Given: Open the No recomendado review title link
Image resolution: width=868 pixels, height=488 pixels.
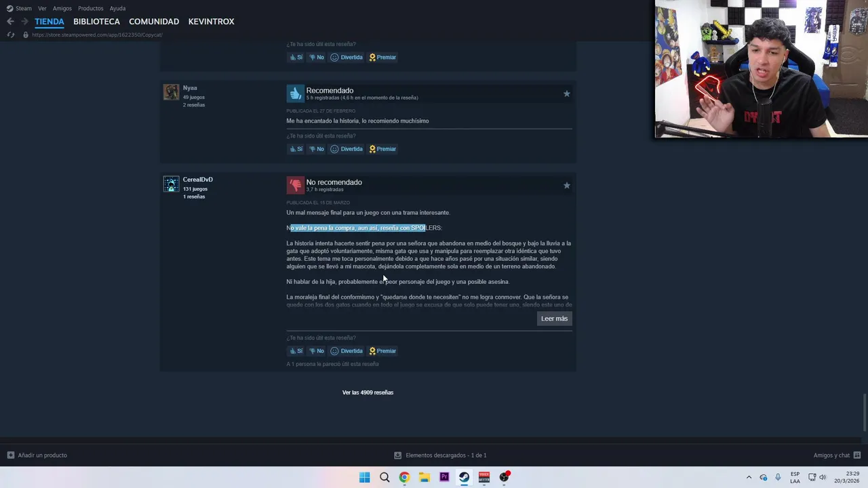Looking at the screenshot, I should 334,182.
